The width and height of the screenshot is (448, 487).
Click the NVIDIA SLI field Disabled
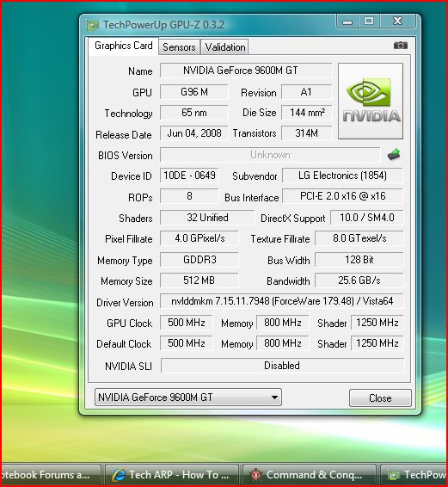pos(283,366)
